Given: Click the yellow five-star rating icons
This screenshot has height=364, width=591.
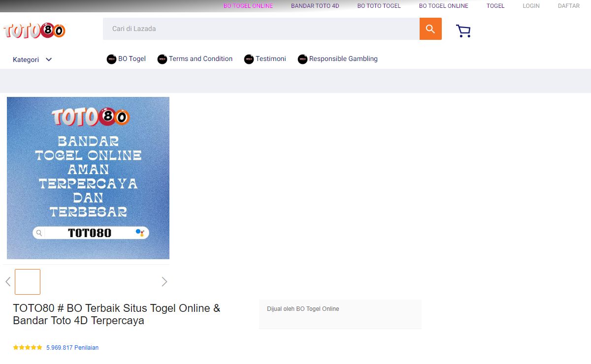Looking at the screenshot, I should [28, 347].
